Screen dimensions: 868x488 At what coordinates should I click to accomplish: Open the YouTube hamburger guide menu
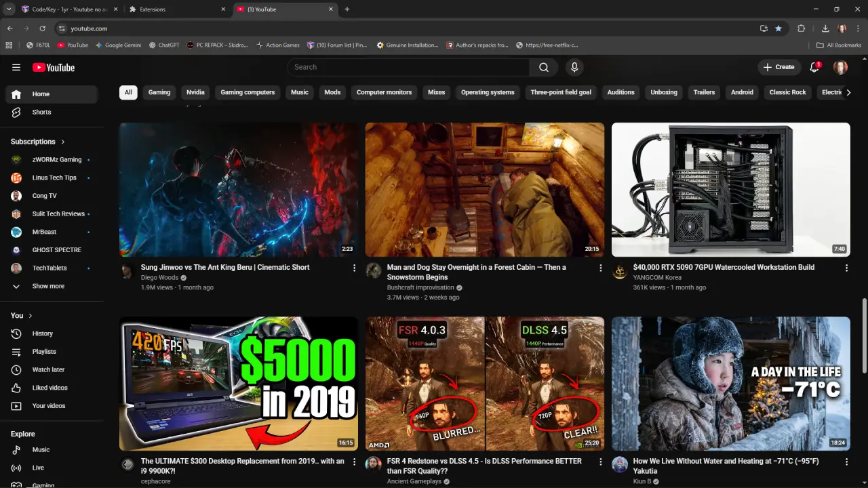point(16,67)
